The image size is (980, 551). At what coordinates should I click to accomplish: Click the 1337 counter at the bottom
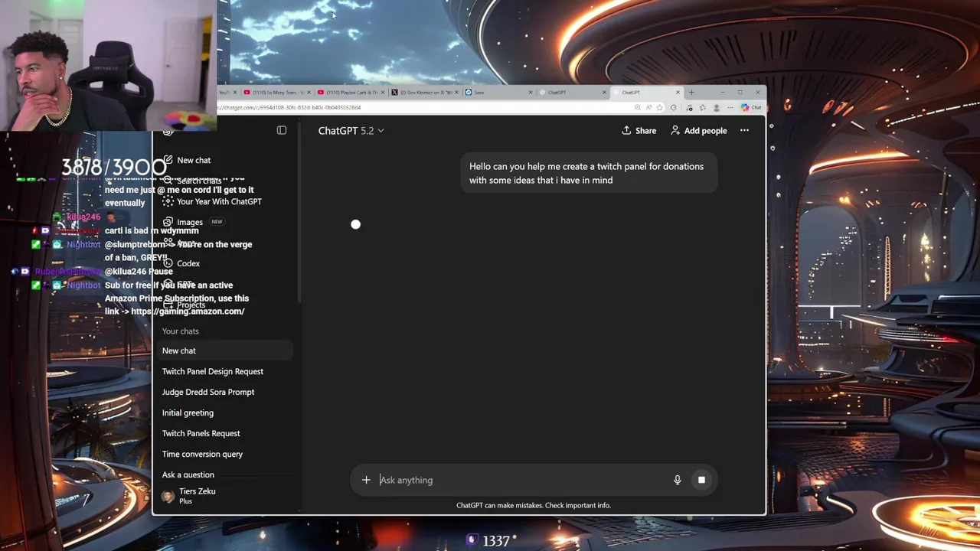[x=490, y=541]
